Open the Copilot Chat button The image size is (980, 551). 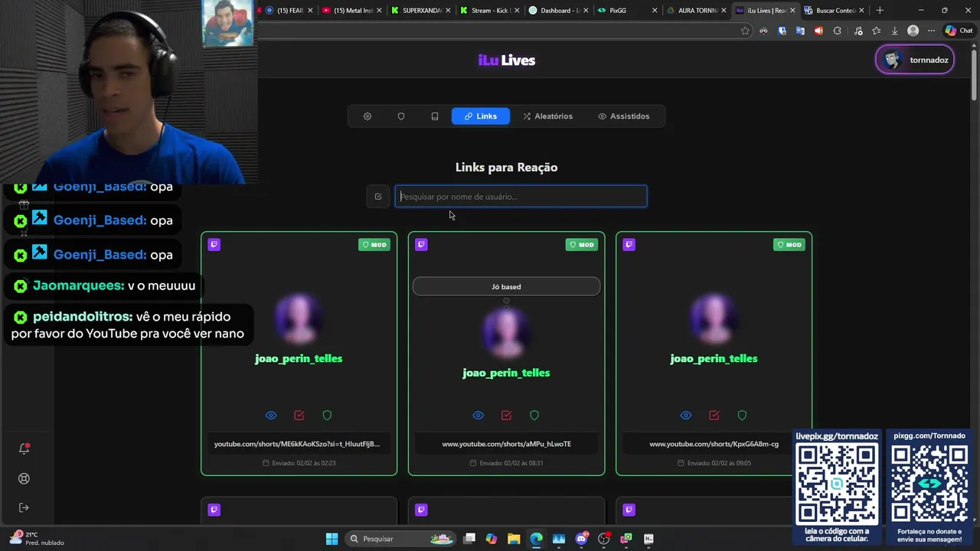click(x=959, y=31)
